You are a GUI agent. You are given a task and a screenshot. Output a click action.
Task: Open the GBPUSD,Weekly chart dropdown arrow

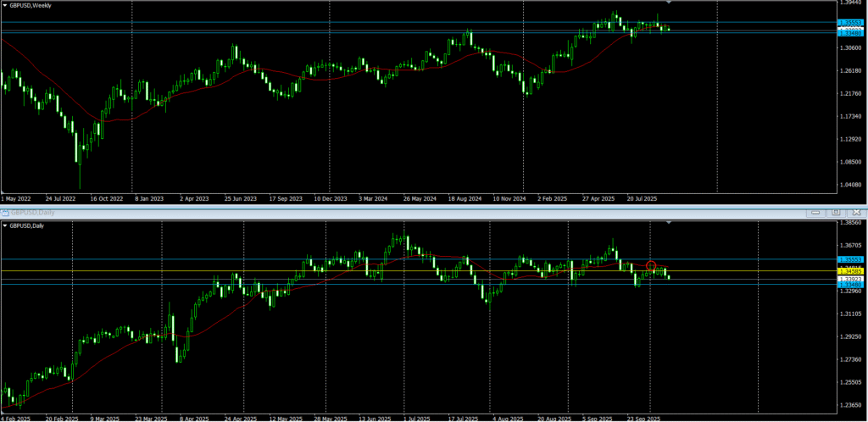coord(5,4)
